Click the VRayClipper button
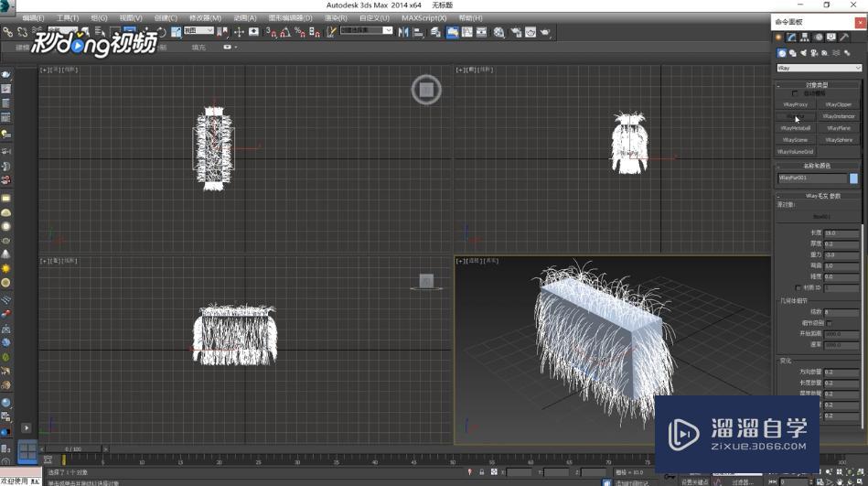The height and width of the screenshot is (486, 868). click(839, 104)
